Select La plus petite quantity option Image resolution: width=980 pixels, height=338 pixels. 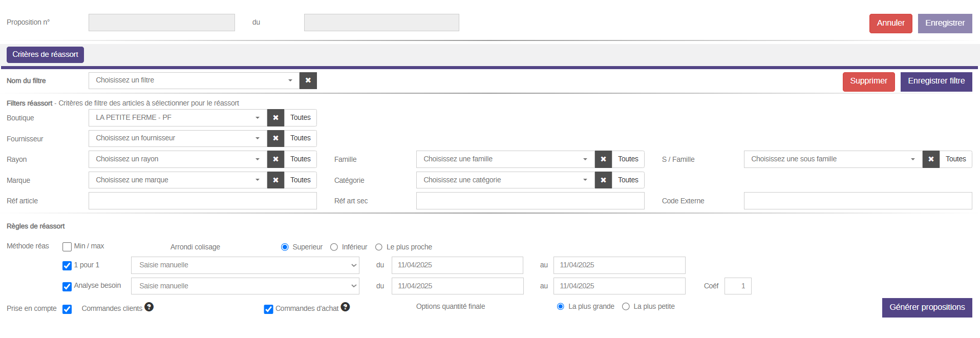click(x=626, y=307)
